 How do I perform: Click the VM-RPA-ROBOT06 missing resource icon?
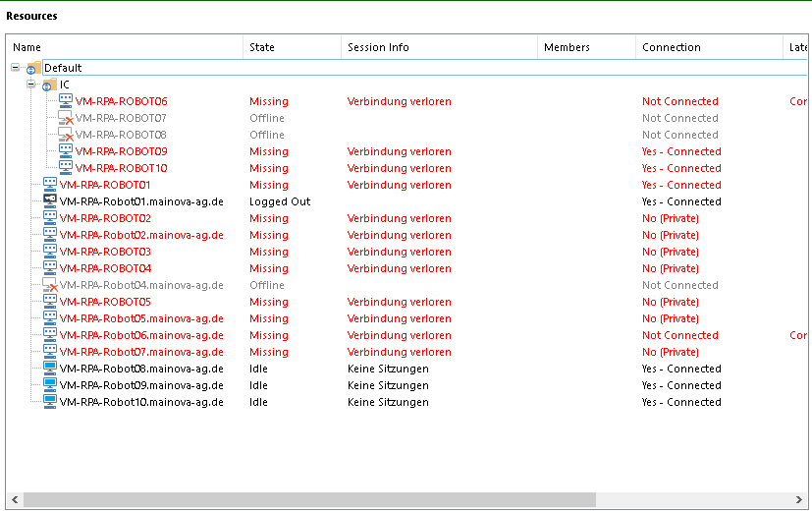click(x=66, y=100)
